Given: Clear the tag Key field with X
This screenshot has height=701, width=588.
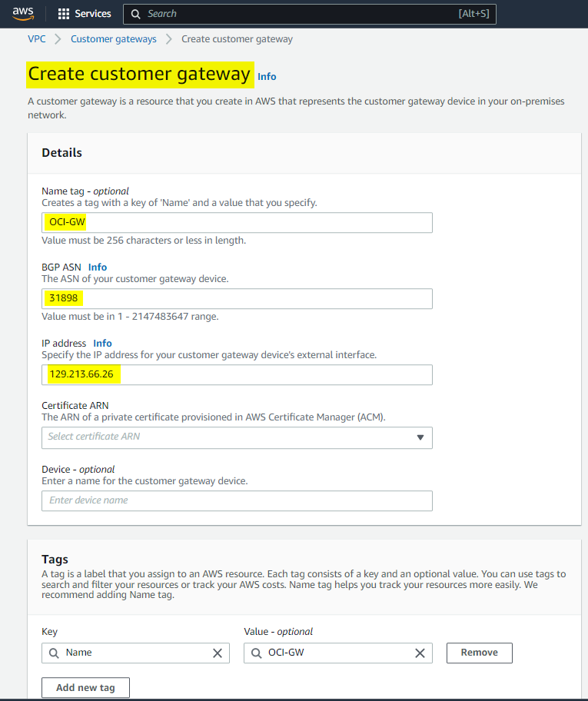Looking at the screenshot, I should [218, 653].
